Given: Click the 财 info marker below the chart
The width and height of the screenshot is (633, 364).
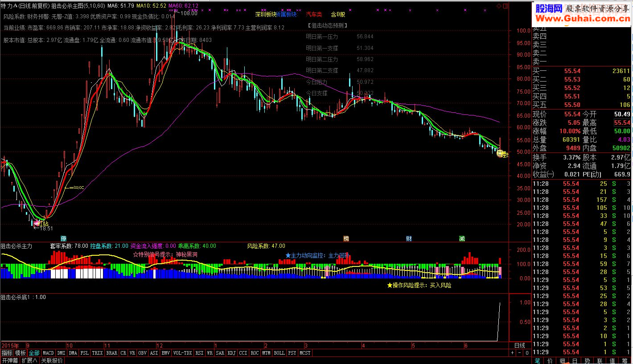Looking at the screenshot, I should [408, 238].
